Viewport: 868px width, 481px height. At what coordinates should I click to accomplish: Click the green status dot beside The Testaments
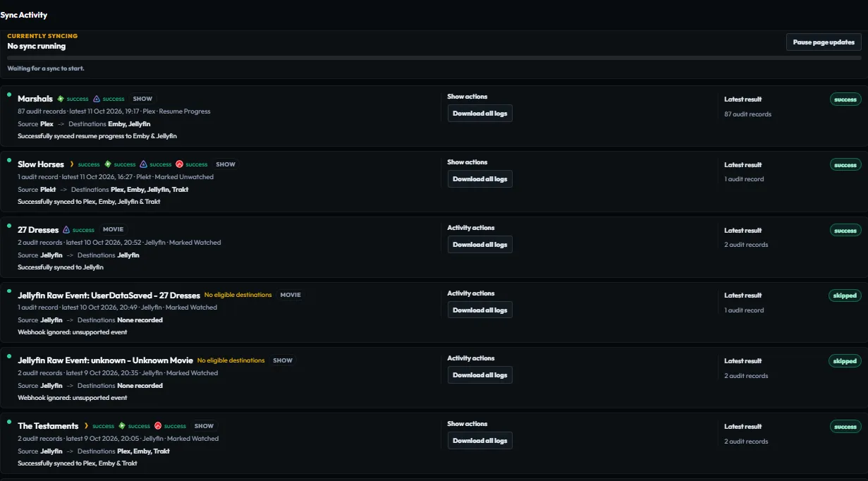coord(9,421)
